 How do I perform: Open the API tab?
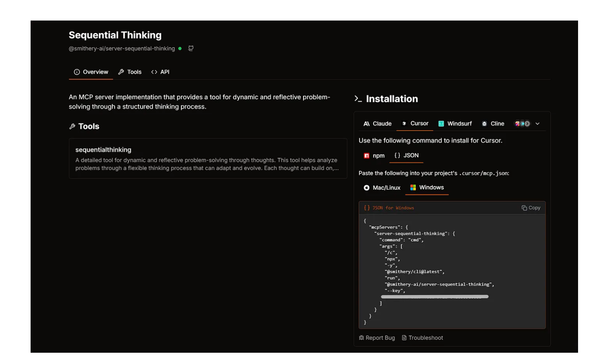click(160, 72)
